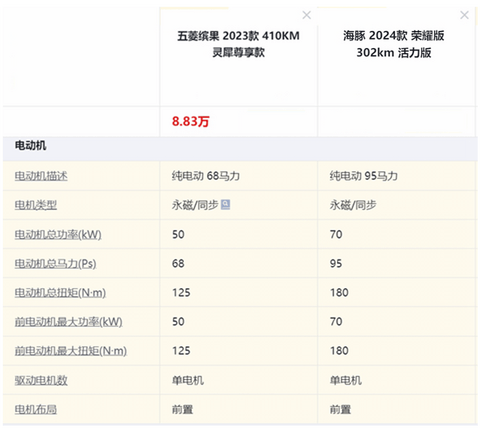Viewport: 480px width, 436px height.
Task: Open the 电机布局 parameter link
Action: click(x=36, y=409)
